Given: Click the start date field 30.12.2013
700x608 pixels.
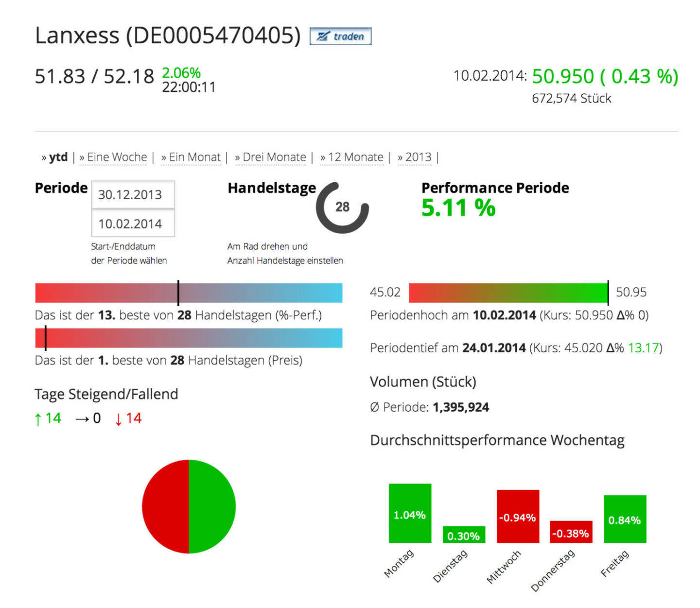Looking at the screenshot, I should pyautogui.click(x=133, y=194).
